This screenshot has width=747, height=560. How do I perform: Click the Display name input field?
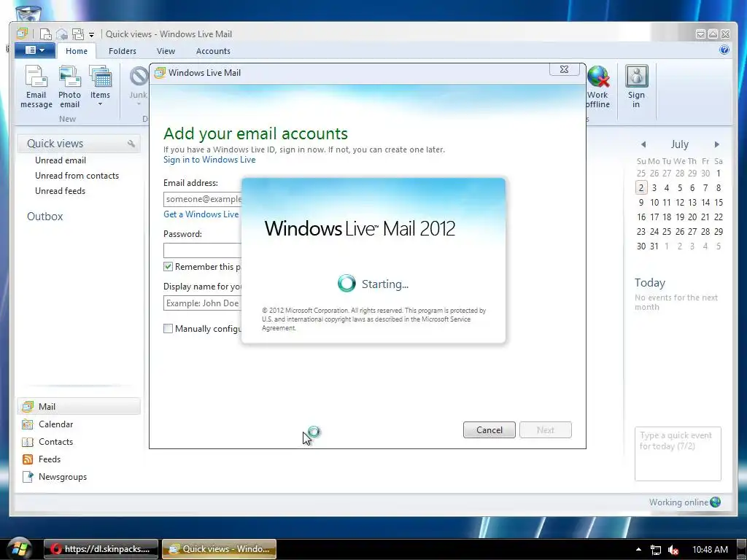(x=203, y=303)
